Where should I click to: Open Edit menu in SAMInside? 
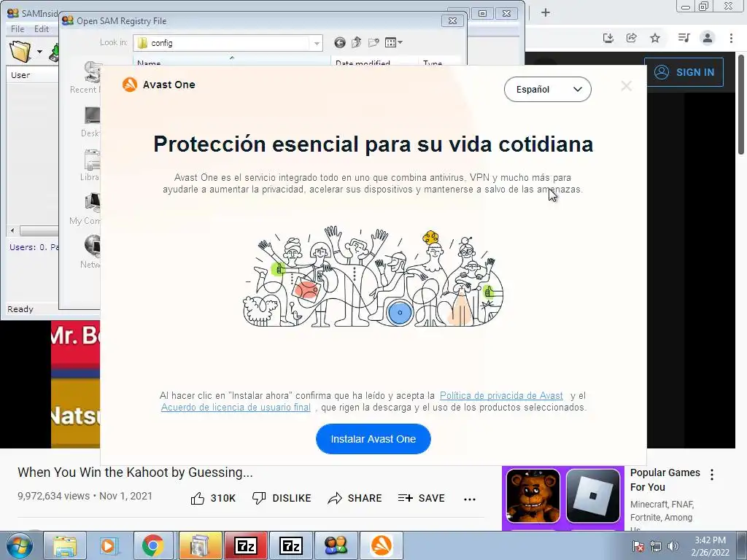pos(42,29)
